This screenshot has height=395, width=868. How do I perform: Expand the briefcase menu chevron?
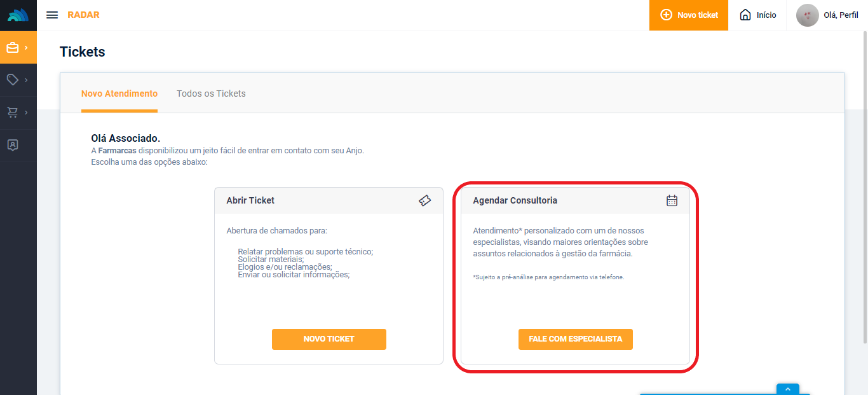pos(26,48)
